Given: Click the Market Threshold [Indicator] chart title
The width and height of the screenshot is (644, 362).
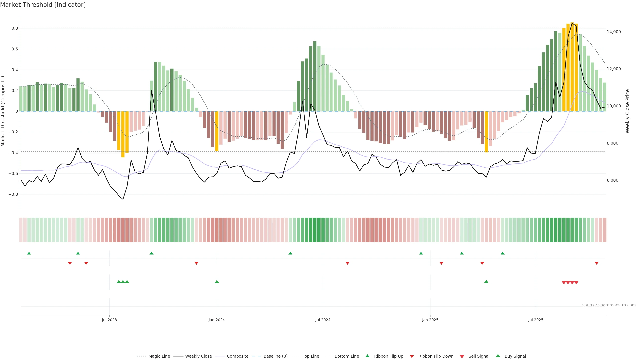Looking at the screenshot, I should pos(43,5).
